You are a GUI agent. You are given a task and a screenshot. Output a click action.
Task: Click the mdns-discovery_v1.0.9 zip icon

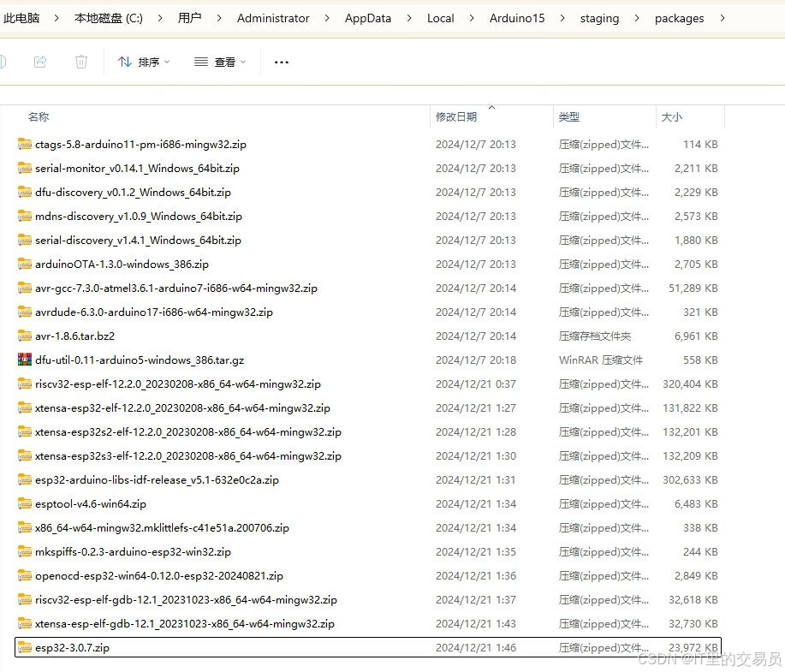(x=25, y=217)
